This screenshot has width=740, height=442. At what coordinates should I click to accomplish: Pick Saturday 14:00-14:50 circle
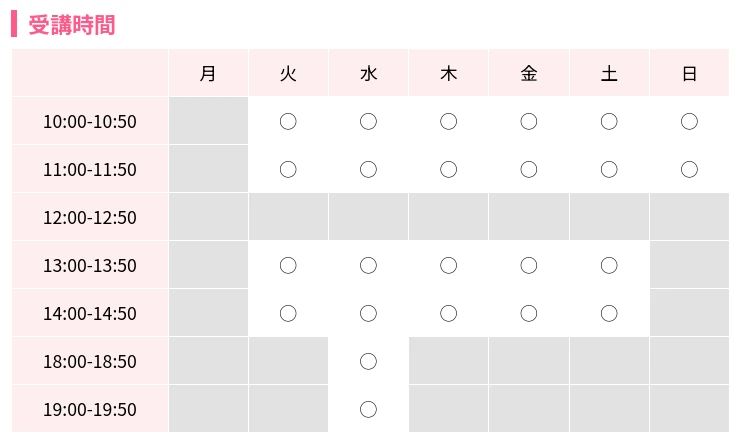[609, 313]
